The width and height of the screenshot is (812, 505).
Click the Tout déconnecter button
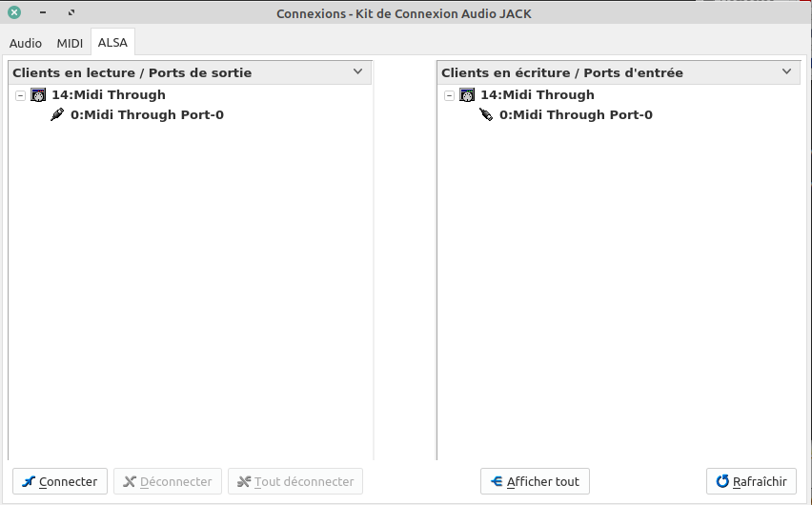[x=295, y=481]
